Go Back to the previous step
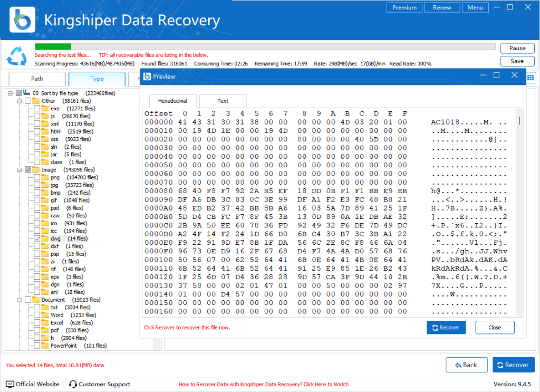540x392 pixels. [467, 365]
